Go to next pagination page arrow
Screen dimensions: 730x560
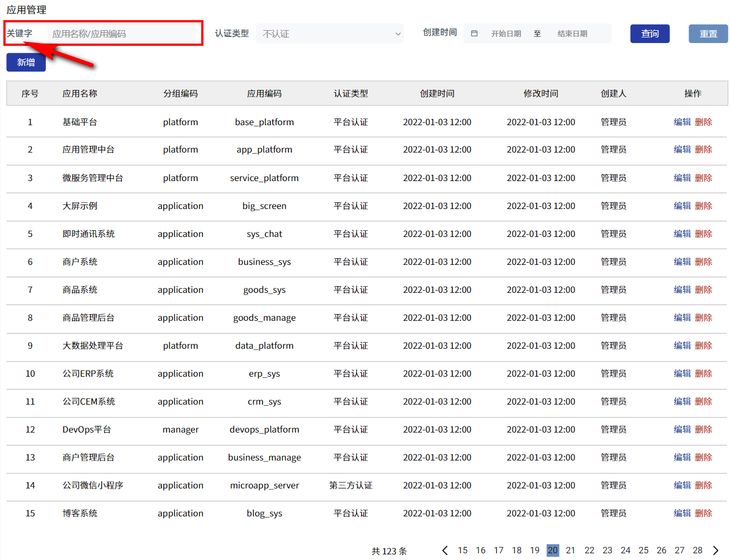point(715,550)
